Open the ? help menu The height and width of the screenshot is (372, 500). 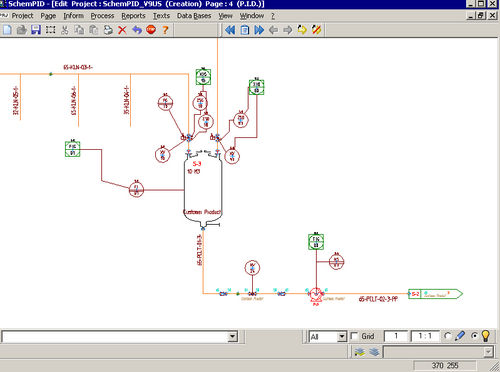tap(273, 16)
